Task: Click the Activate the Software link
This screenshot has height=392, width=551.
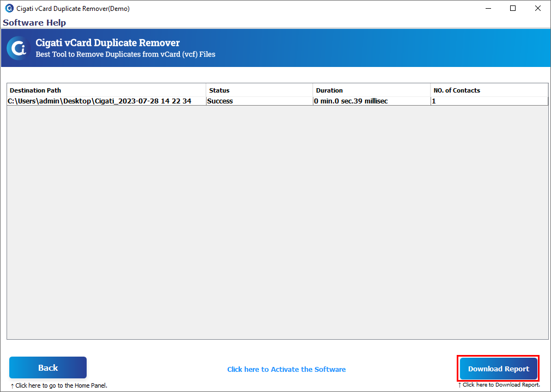Action: (x=286, y=369)
